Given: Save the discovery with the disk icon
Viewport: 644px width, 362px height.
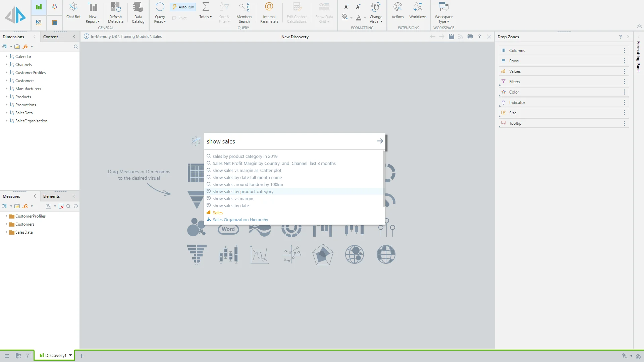Looking at the screenshot, I should coord(451,37).
